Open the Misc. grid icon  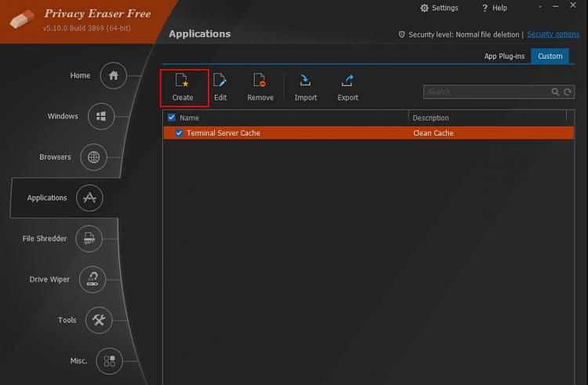click(x=110, y=361)
